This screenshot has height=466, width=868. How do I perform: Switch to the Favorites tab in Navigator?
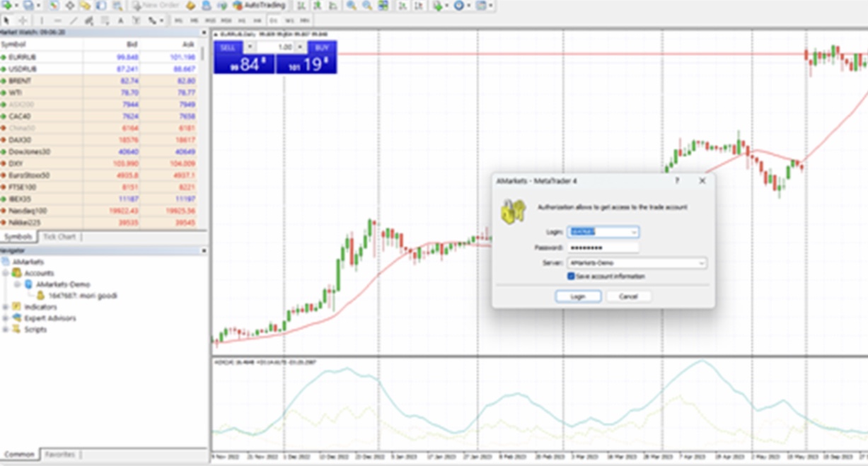(61, 454)
